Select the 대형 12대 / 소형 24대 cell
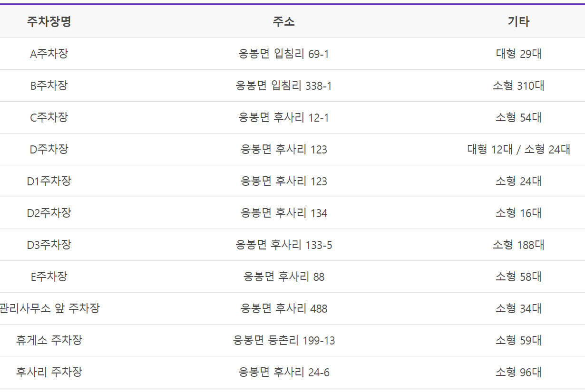 [518, 149]
